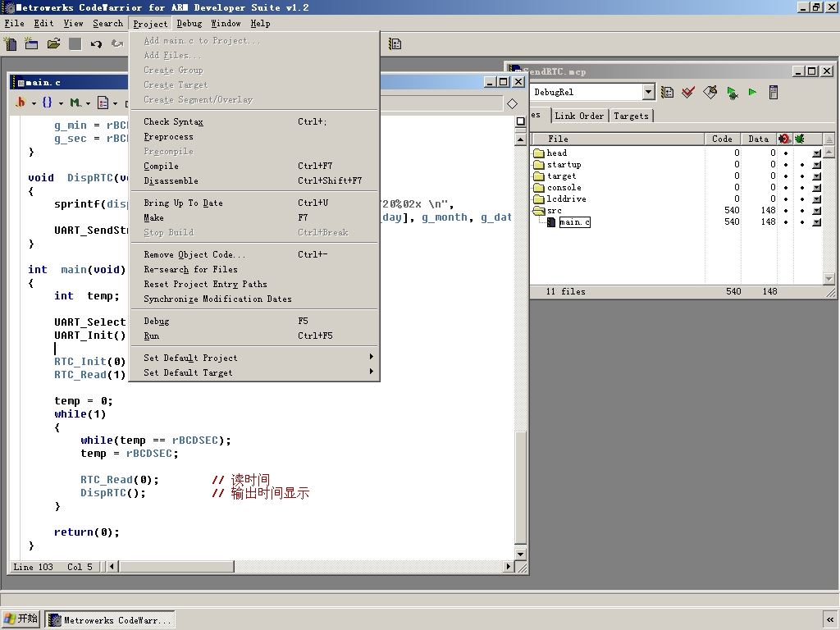Open the functions dropdown arrow next to '{}'
840x630 pixels.
[x=61, y=103]
